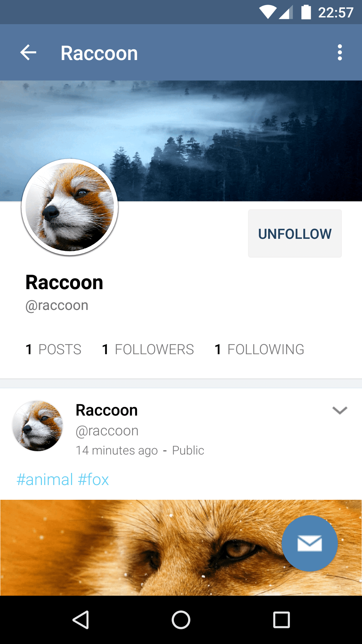
Task: Tap the small avatar on the post
Action: click(38, 426)
